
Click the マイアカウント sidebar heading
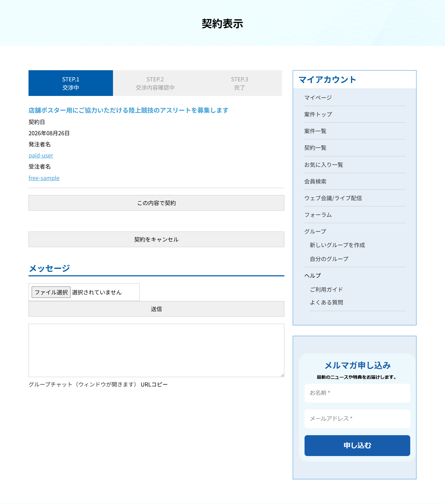coord(327,80)
